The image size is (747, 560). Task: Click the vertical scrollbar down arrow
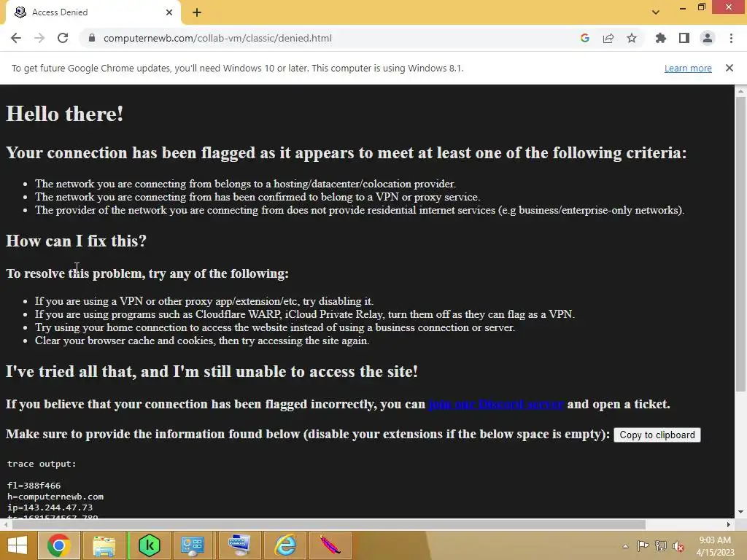coord(740,513)
